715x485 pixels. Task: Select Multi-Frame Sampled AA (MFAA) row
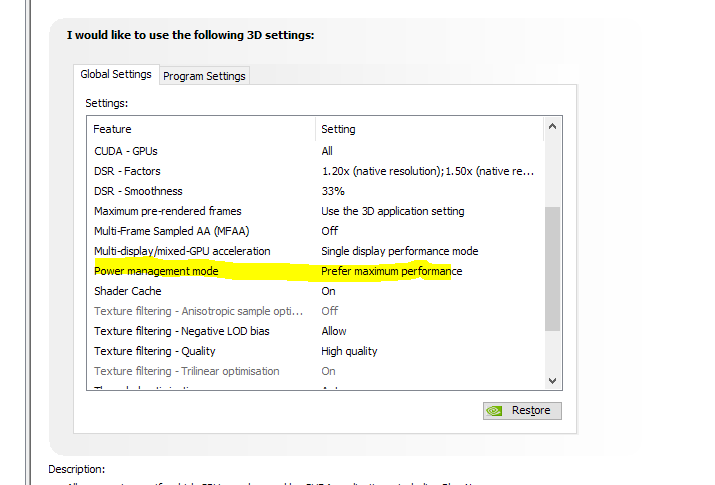(316, 231)
